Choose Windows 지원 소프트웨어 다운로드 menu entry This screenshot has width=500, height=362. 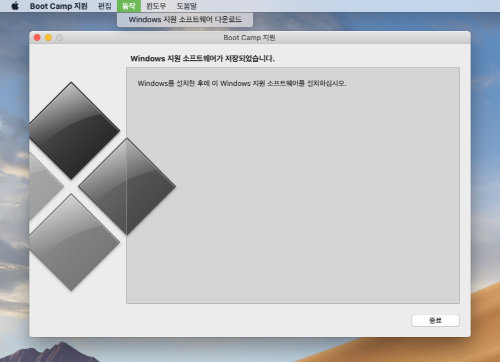pyautogui.click(x=185, y=19)
